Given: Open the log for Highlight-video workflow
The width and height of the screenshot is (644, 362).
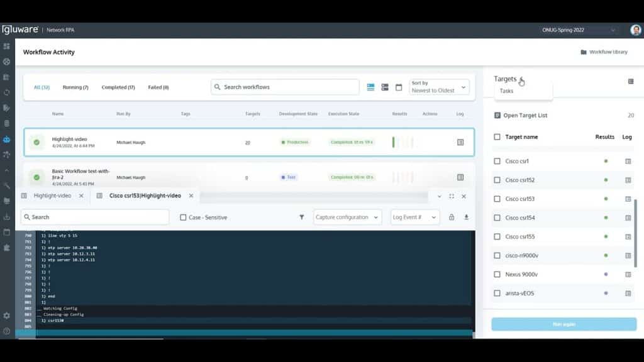Looking at the screenshot, I should (460, 141).
